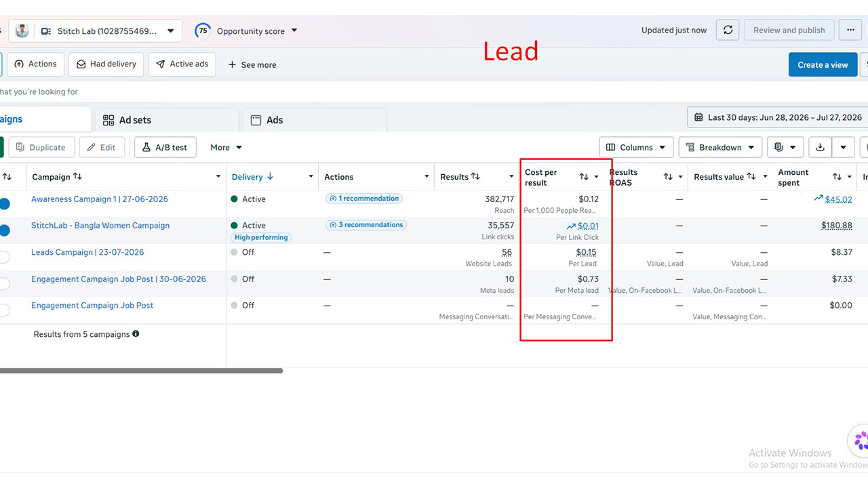The image size is (868, 488).
Task: Click the Delivery column down arrow sort
Action: click(270, 176)
